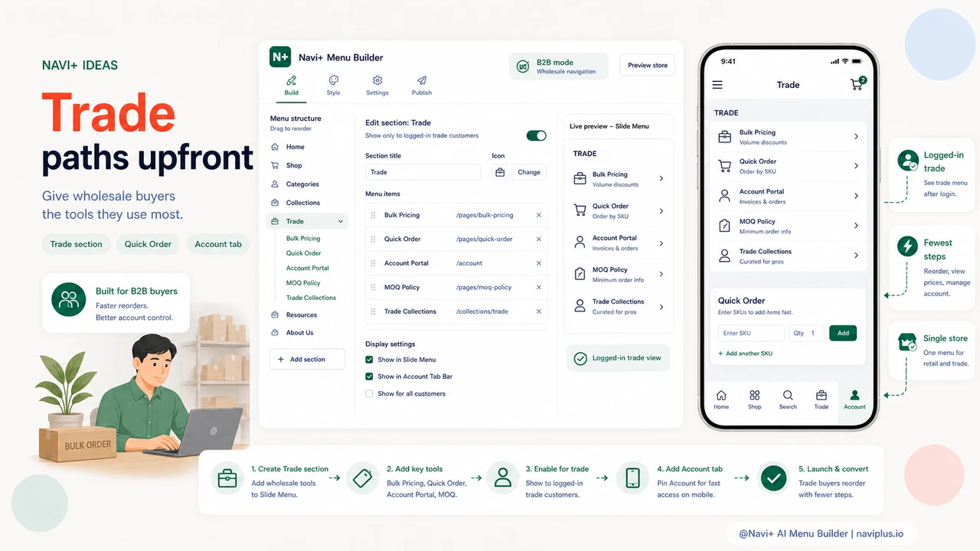Screen dimensions: 980x551
Task: Tap the Account tab on phone
Action: click(854, 399)
